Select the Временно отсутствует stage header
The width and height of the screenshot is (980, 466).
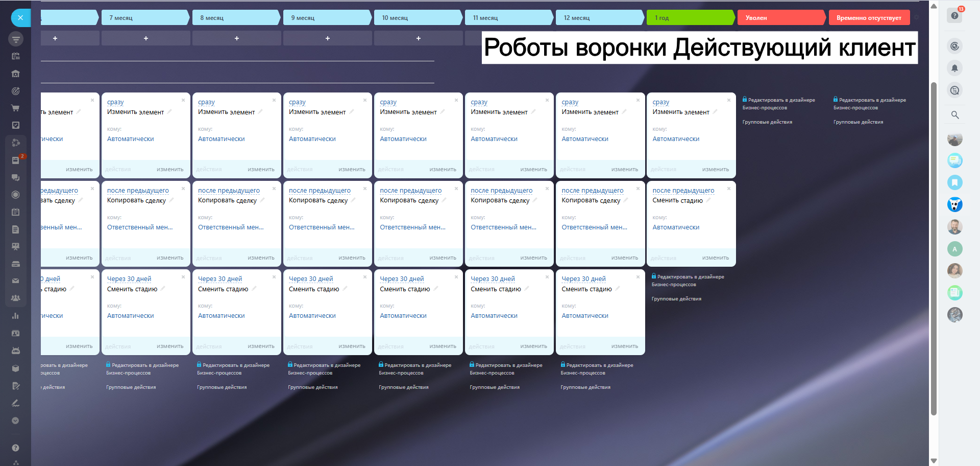point(869,18)
